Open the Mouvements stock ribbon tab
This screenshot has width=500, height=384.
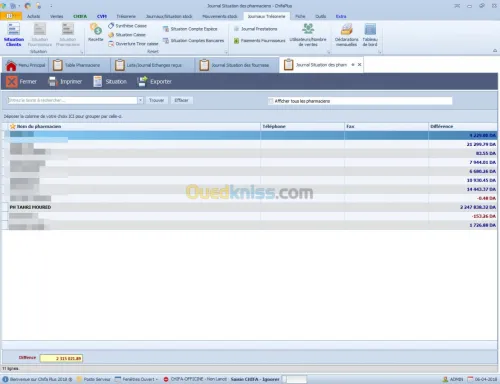pyautogui.click(x=220, y=16)
